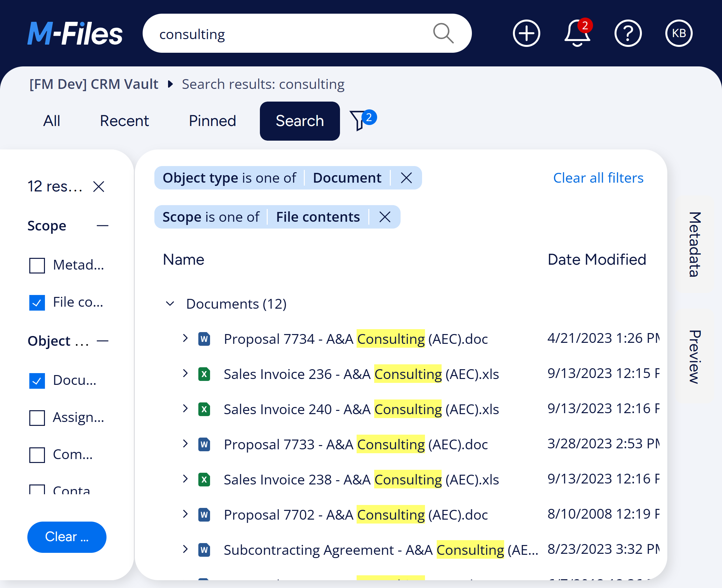Expand Subcontracting Agreement row chevron
The width and height of the screenshot is (722, 588).
pyautogui.click(x=185, y=549)
